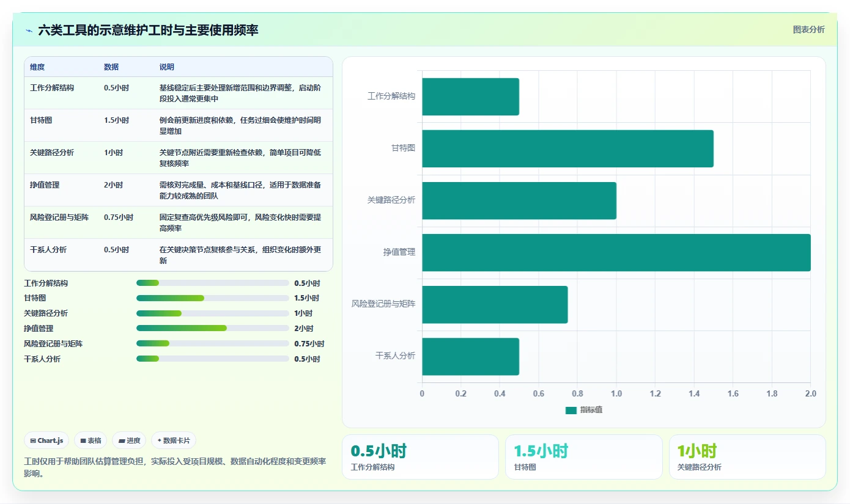
Task: Select 甘特图 row name in the table
Action: (x=41, y=120)
